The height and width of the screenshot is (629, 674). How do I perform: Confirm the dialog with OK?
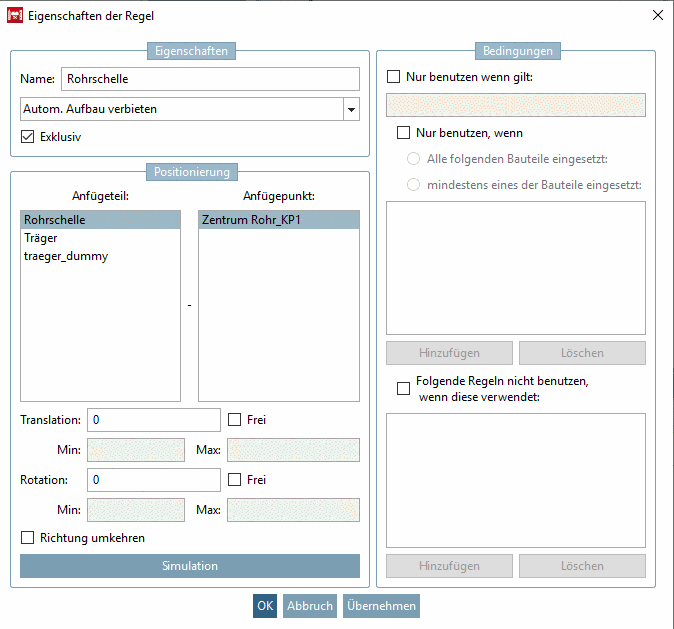(265, 606)
